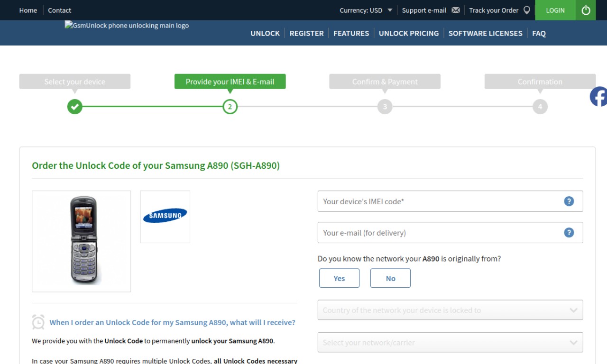The image size is (607, 364).
Task: Click the 'Order the Unlock Code' page title
Action: pyautogui.click(x=156, y=166)
